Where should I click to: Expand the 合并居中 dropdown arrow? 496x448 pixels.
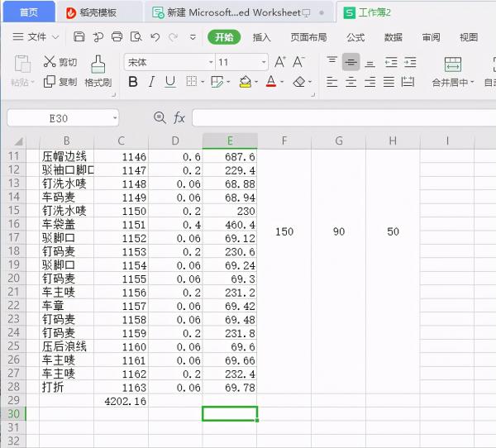pos(472,82)
